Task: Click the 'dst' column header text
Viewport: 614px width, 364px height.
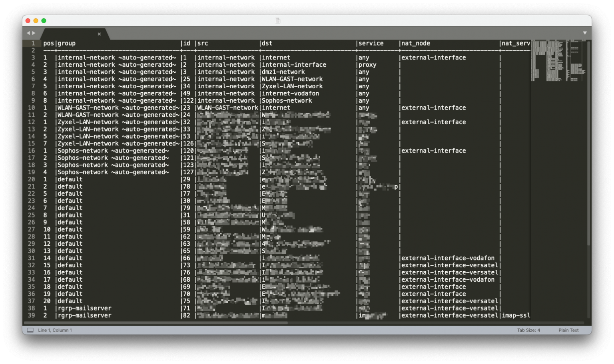Action: (x=267, y=43)
